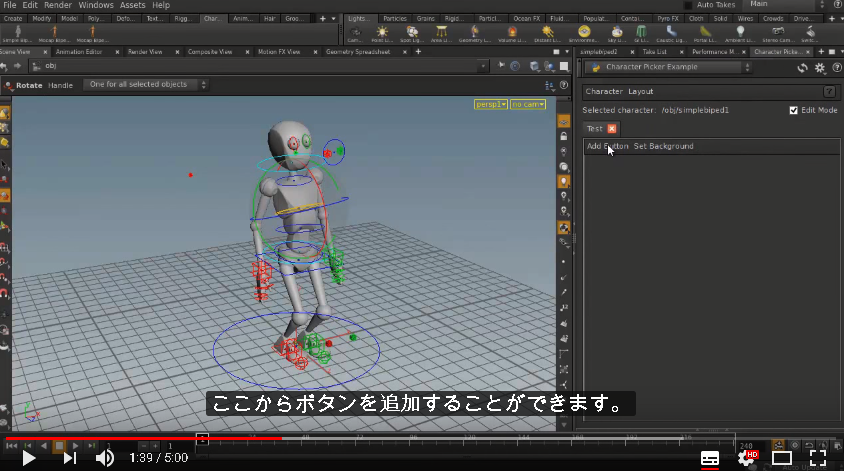The image size is (844, 471).
Task: Add an Area Light from shelf
Action: 441,34
